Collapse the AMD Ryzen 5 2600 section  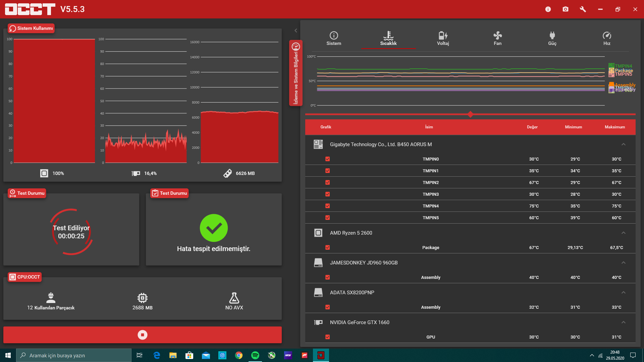point(624,233)
